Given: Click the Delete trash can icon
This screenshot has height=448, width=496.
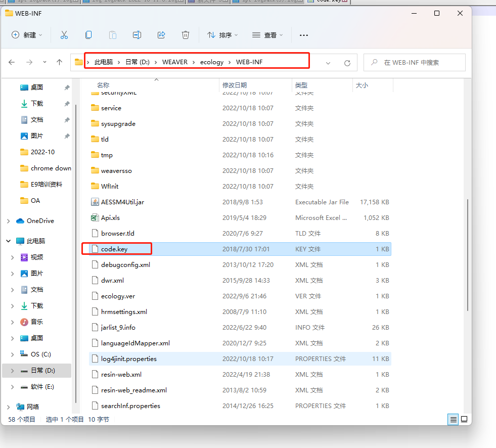Looking at the screenshot, I should point(186,35).
